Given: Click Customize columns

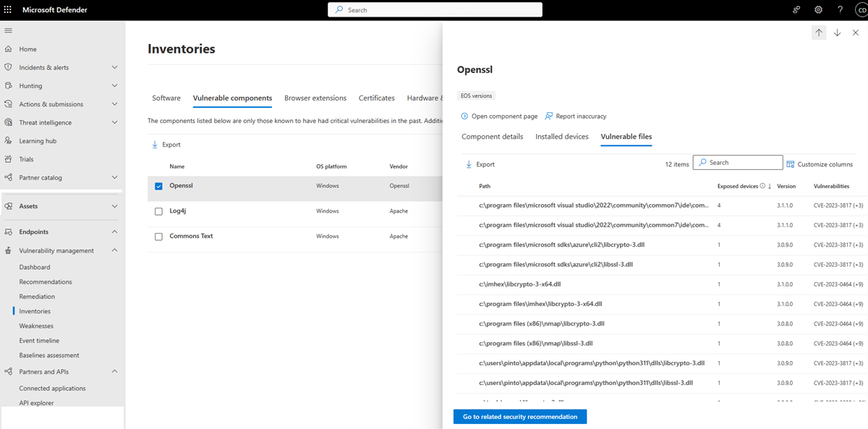Looking at the screenshot, I should coord(820,164).
